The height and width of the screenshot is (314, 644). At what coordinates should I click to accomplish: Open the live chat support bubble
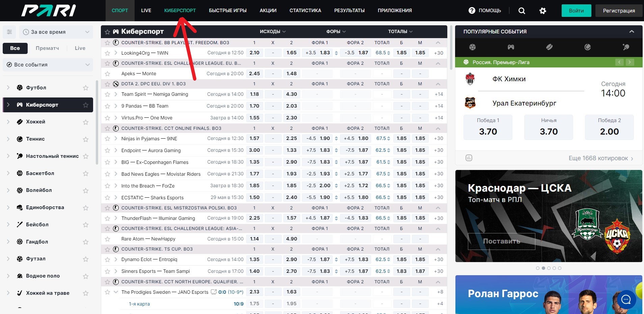point(626,299)
